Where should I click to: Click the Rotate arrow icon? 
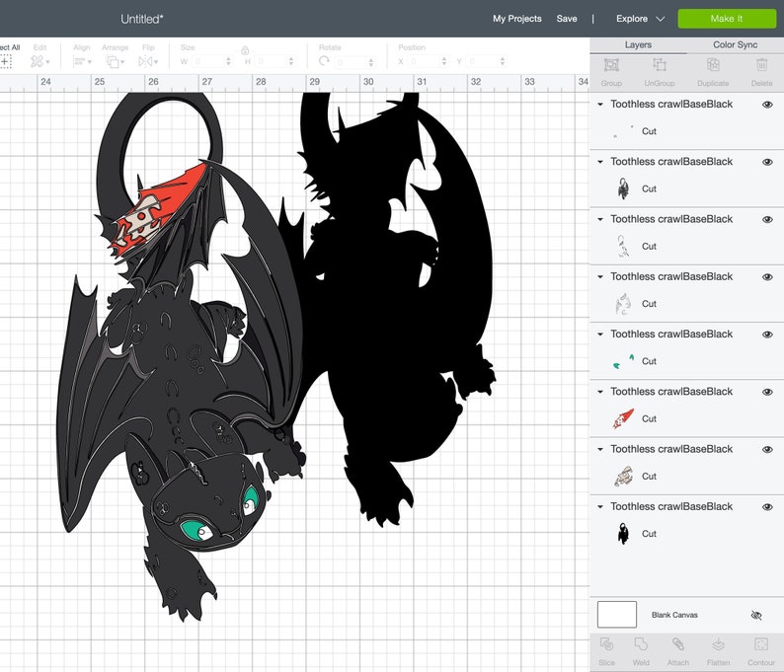324,61
